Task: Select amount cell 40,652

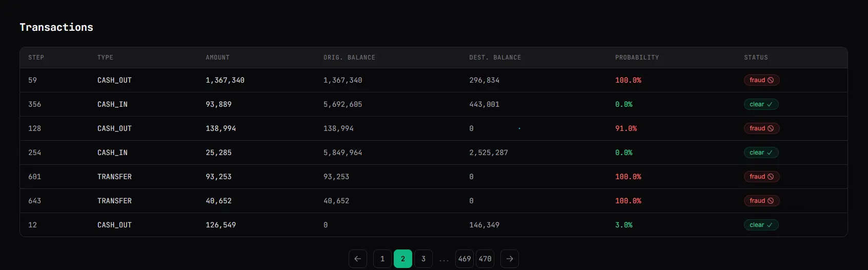Action: pyautogui.click(x=218, y=201)
